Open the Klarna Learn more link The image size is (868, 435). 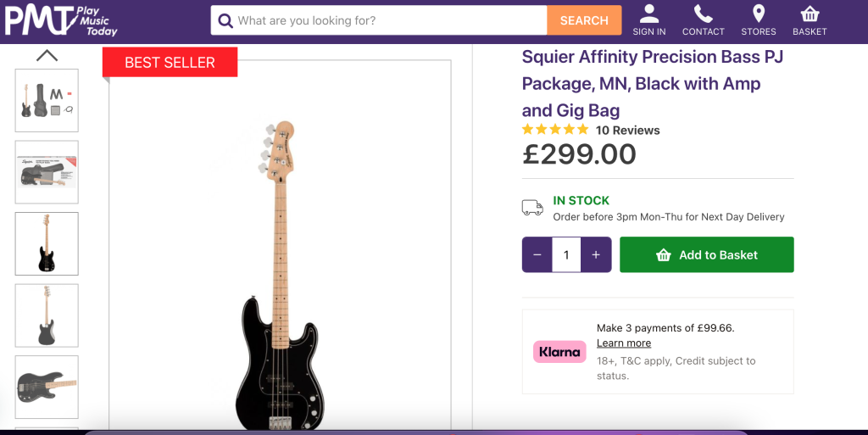pos(624,343)
